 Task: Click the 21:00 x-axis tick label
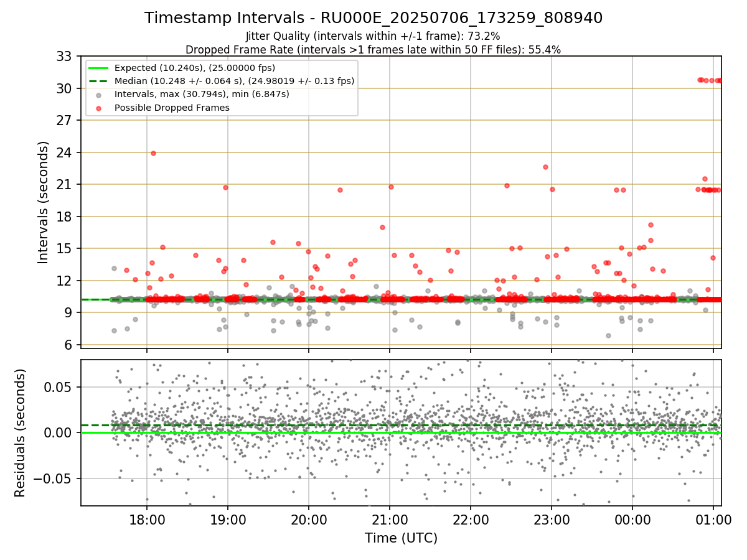click(x=390, y=520)
